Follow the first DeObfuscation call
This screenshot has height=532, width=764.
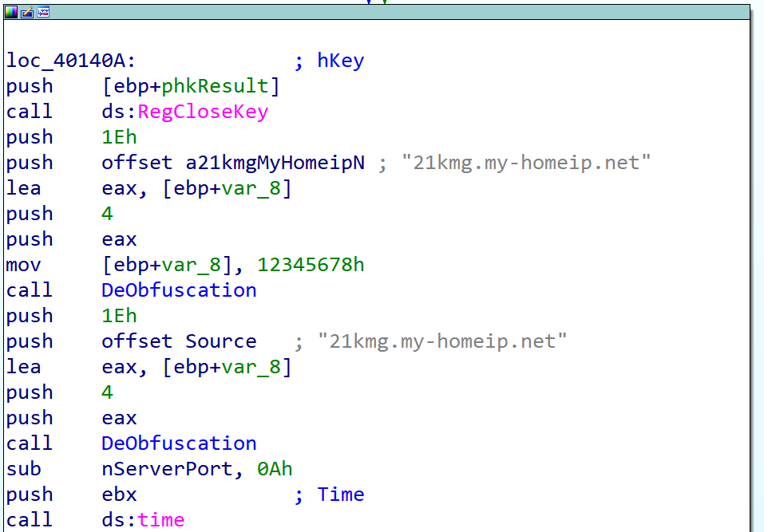point(179,290)
